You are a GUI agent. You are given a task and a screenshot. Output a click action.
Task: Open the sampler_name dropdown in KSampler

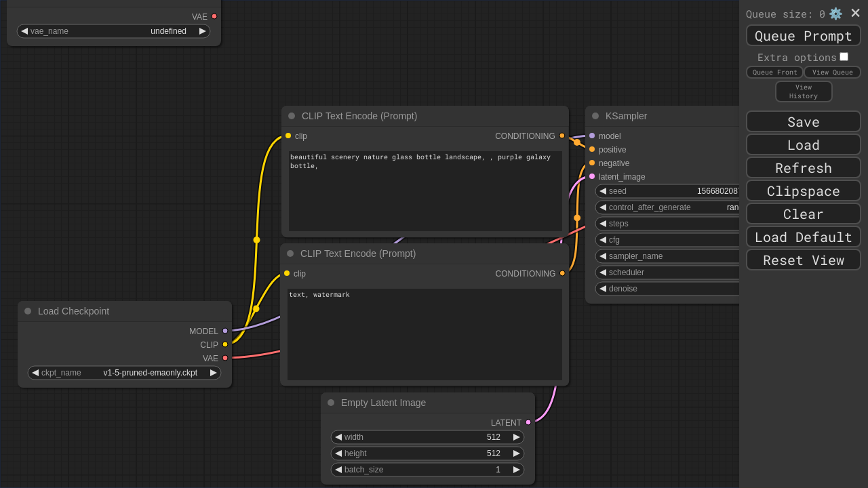coord(668,256)
